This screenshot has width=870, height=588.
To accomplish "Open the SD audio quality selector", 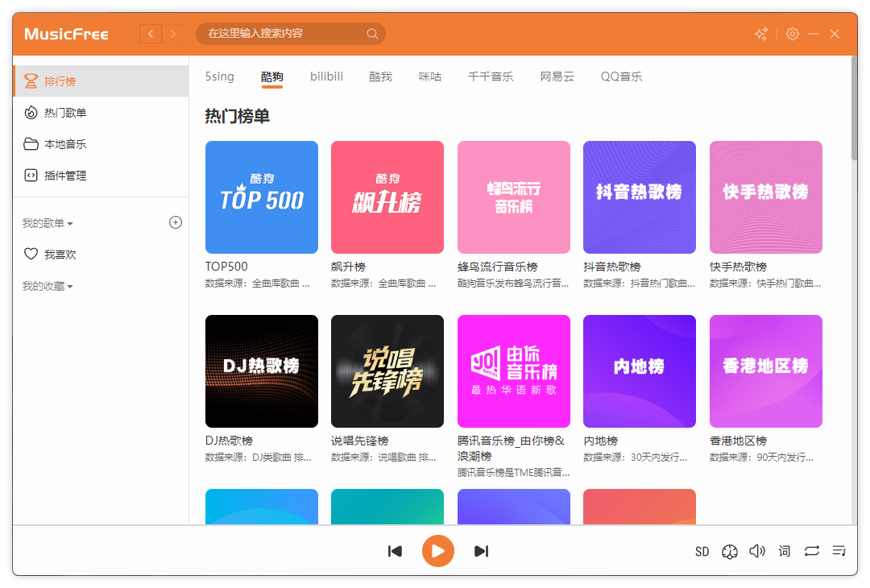I will click(702, 552).
